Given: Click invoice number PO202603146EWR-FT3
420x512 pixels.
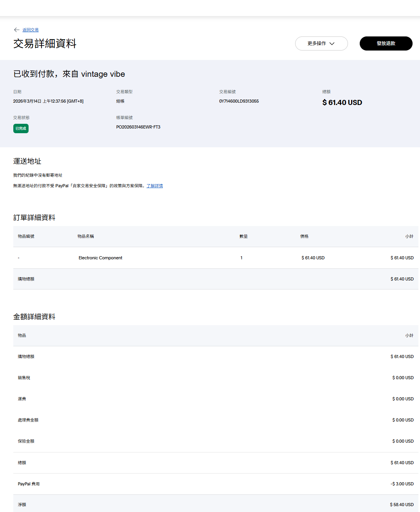Looking at the screenshot, I should click(138, 127).
